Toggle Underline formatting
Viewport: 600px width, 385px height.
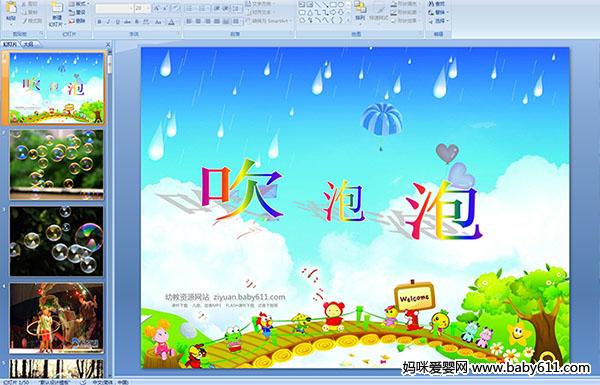pyautogui.click(x=117, y=22)
